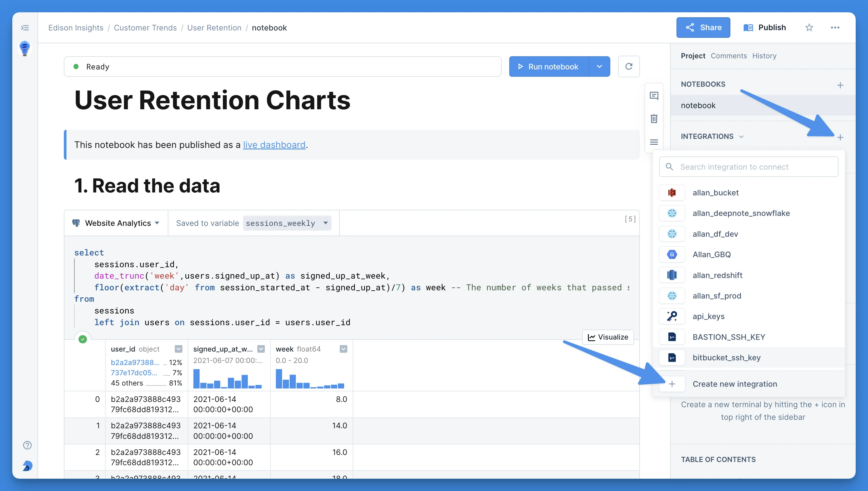Open the lightbulb workspace icon
Screen dimensions: 868x491
(x=25, y=48)
